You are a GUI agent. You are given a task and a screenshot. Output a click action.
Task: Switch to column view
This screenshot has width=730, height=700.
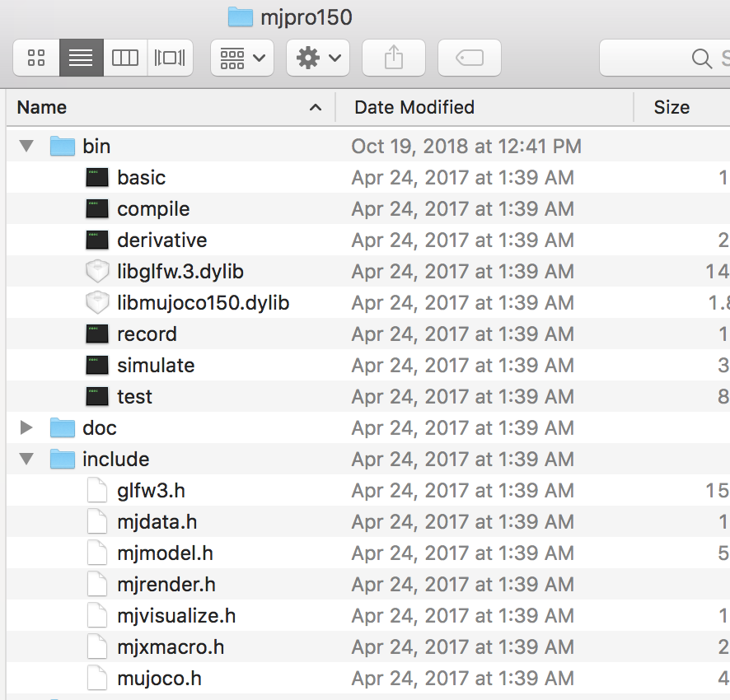click(x=124, y=58)
